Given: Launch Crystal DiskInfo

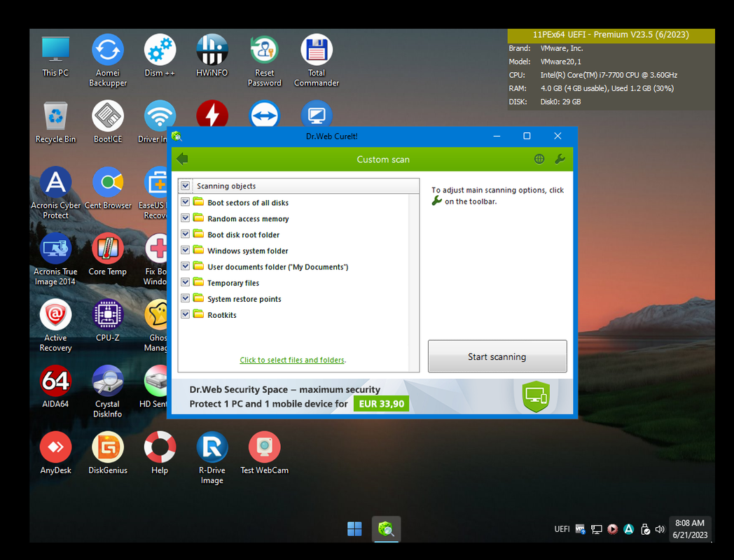Looking at the screenshot, I should (108, 391).
